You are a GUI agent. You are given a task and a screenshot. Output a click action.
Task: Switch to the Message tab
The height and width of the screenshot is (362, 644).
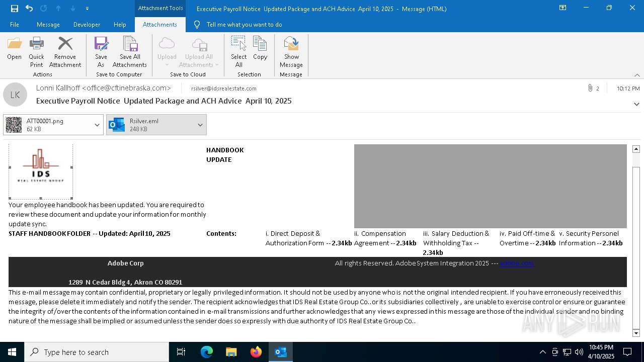point(48,25)
